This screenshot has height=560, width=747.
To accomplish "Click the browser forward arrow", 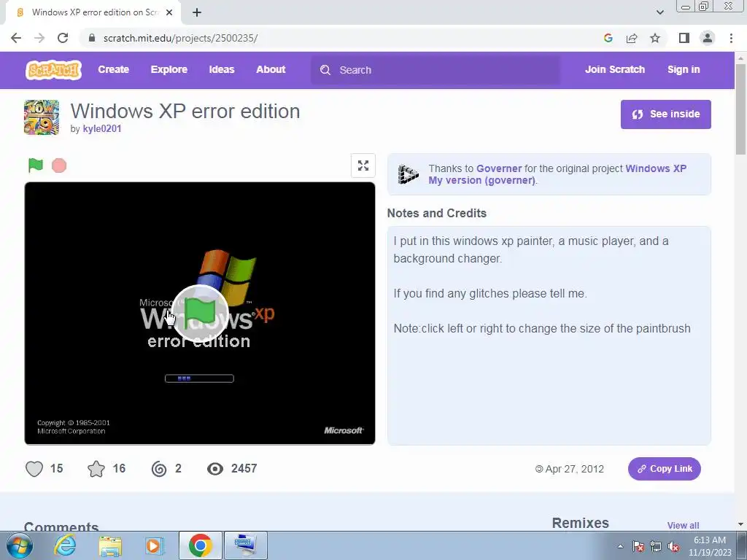I will pyautogui.click(x=39, y=38).
